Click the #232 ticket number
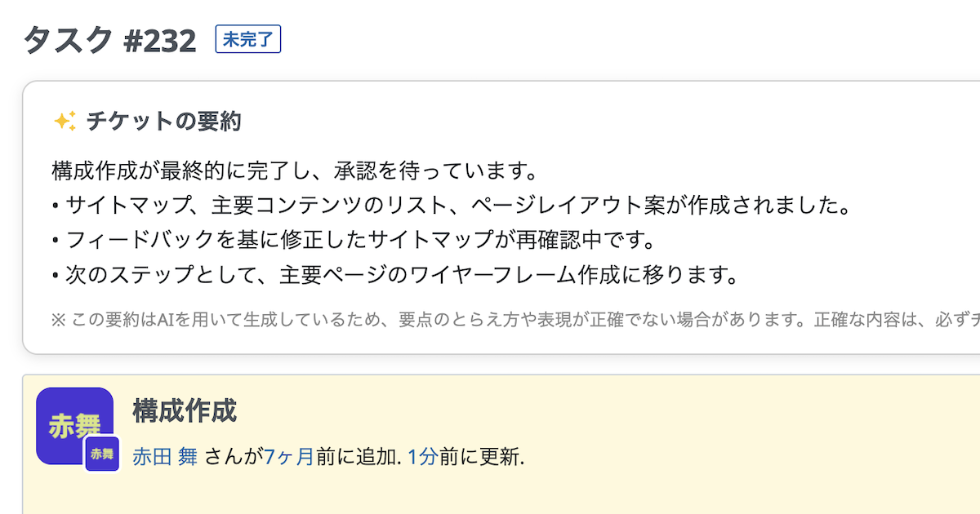This screenshot has width=980, height=514. (x=160, y=41)
